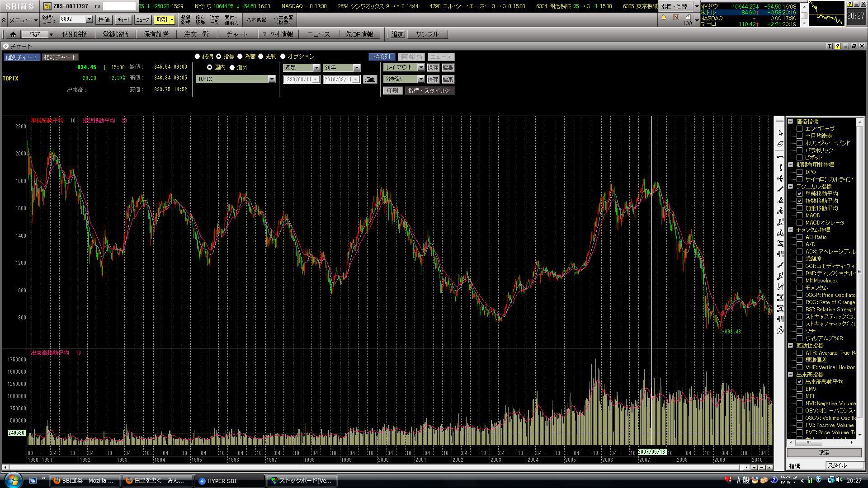This screenshot has width=868, height=488.
Task: Select the crosshair line drawing tool
Action: (x=780, y=179)
